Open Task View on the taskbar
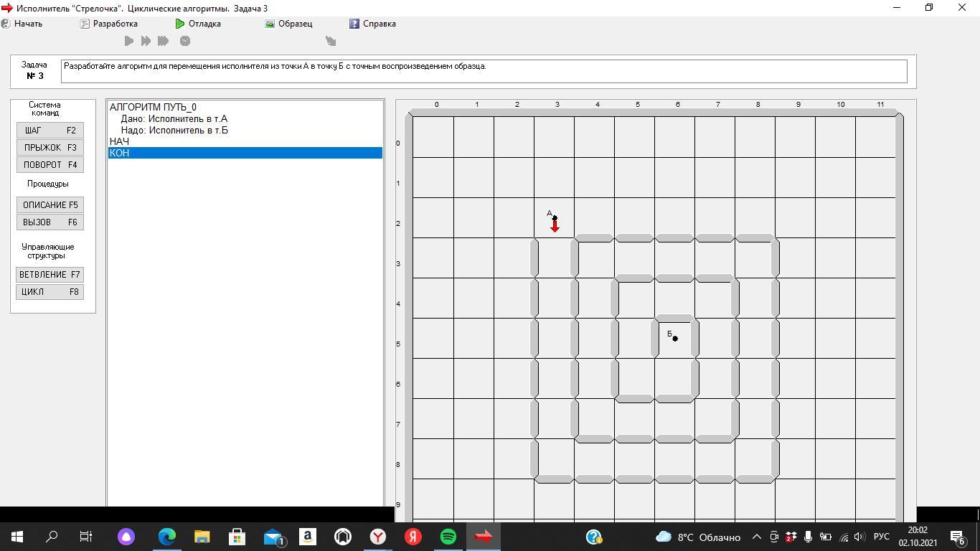Image resolution: width=980 pixels, height=551 pixels. coord(86,537)
